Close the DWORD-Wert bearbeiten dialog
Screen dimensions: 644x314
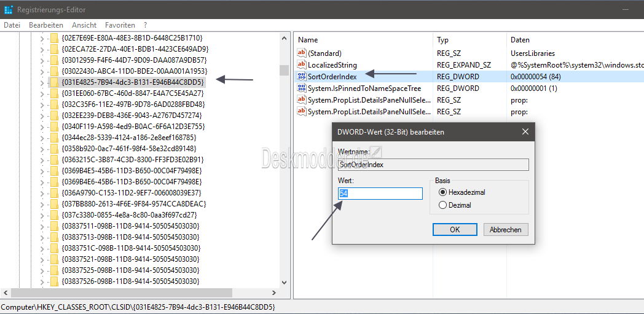pos(525,131)
